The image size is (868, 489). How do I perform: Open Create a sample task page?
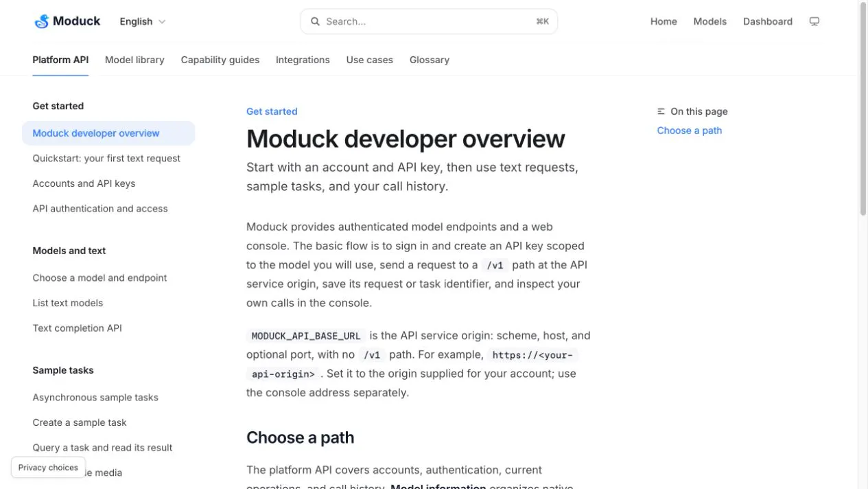point(80,422)
